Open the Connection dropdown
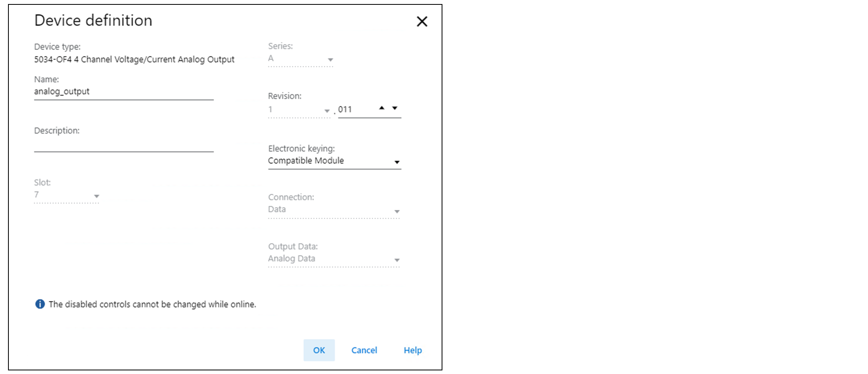 (397, 211)
